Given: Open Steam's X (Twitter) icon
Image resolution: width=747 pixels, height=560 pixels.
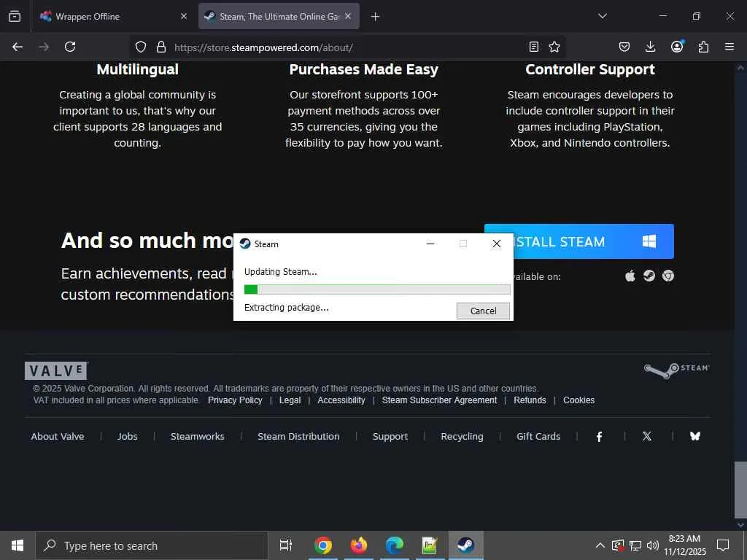Looking at the screenshot, I should pyautogui.click(x=647, y=436).
